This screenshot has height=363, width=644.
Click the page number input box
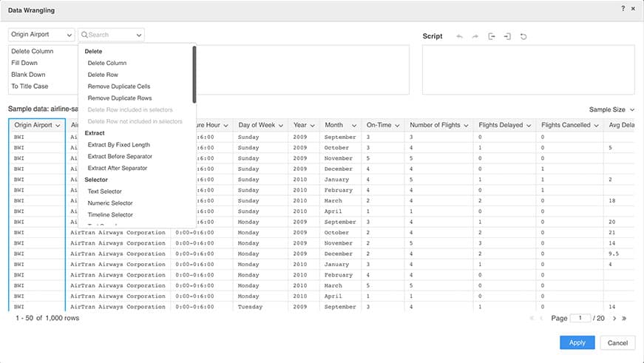pos(580,318)
